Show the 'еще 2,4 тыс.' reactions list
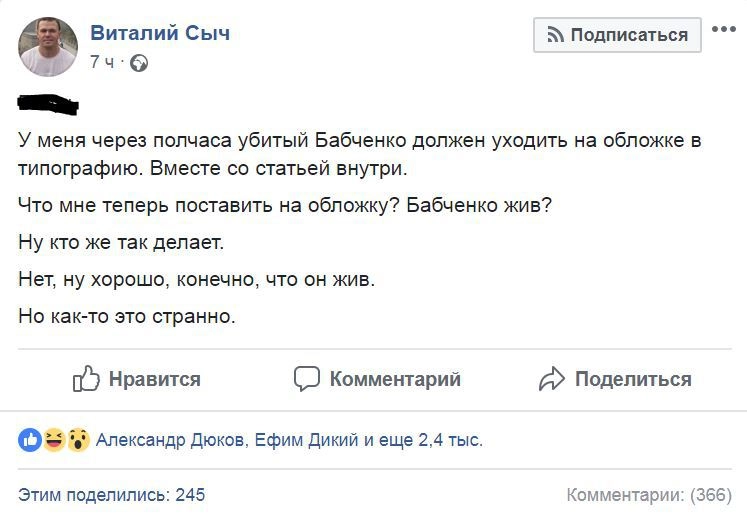The width and height of the screenshot is (747, 515). tap(432, 439)
